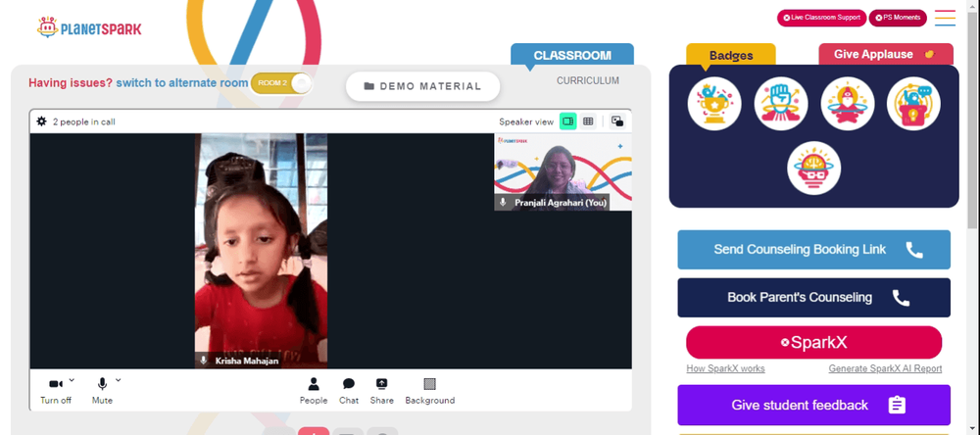Click the clapping hands icon
Viewport: 980px width, 435px height.
click(929, 55)
